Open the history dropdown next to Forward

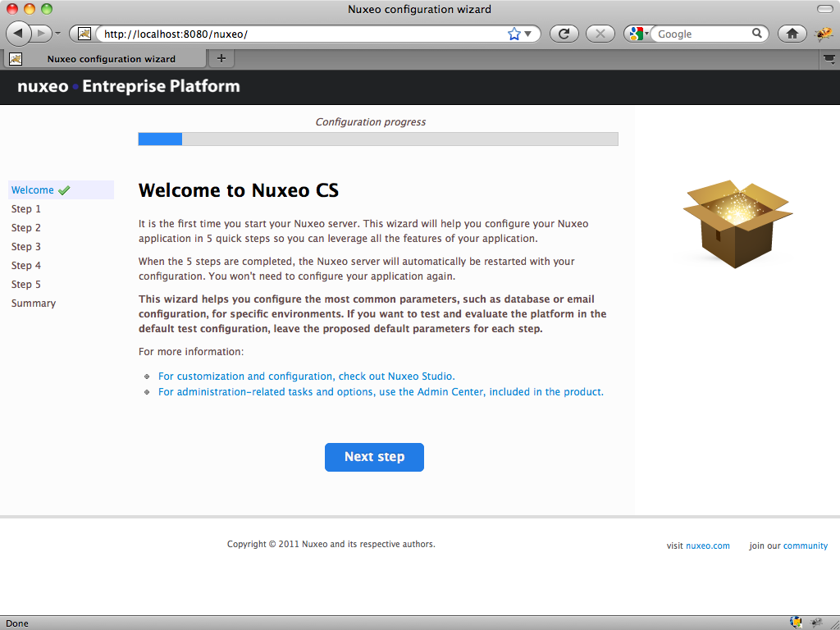coord(58,34)
